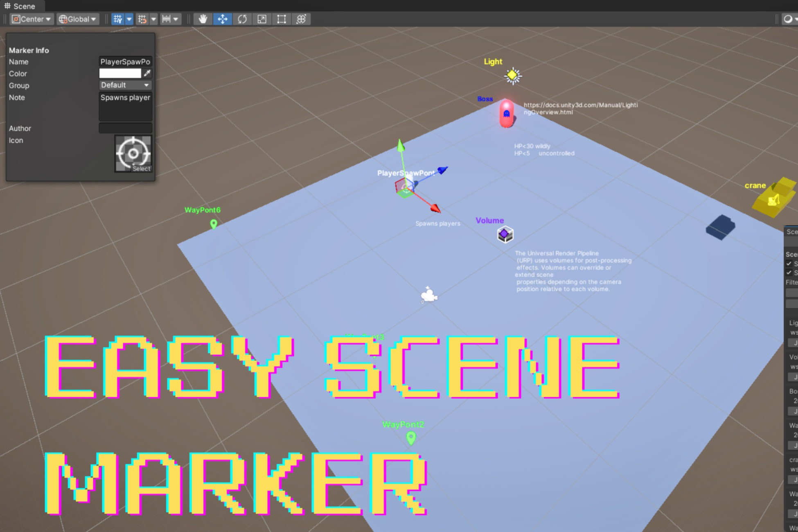Edit the marker Name field
Viewport: 798px width, 532px height.
(125, 62)
